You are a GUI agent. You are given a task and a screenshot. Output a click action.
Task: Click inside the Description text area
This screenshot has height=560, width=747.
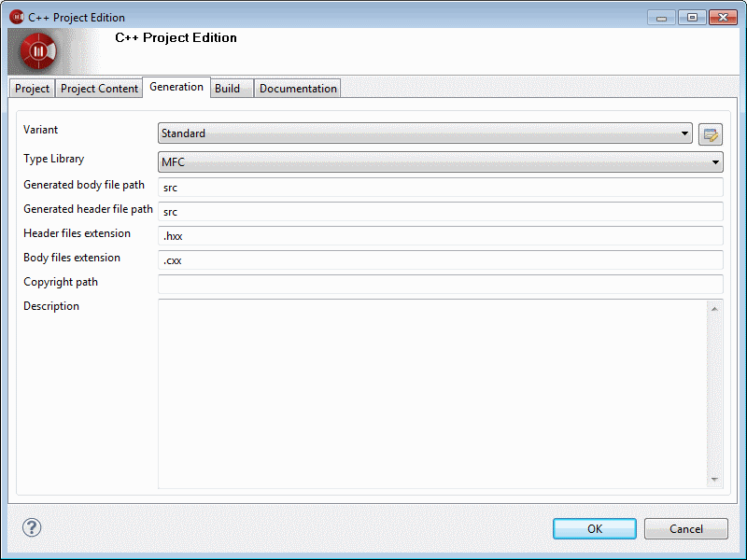click(431, 392)
